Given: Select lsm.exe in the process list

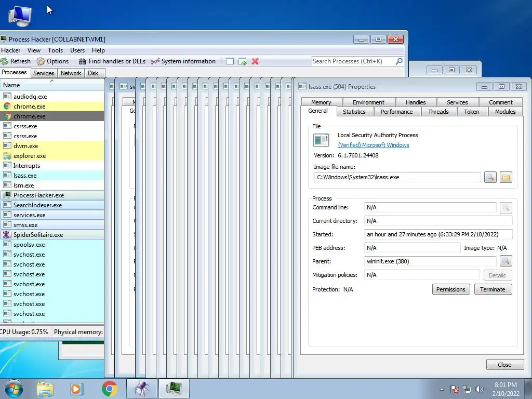Looking at the screenshot, I should pyautogui.click(x=52, y=185).
